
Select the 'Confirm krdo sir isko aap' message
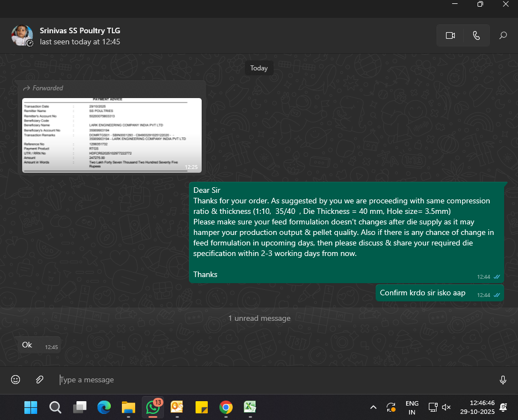pos(422,293)
